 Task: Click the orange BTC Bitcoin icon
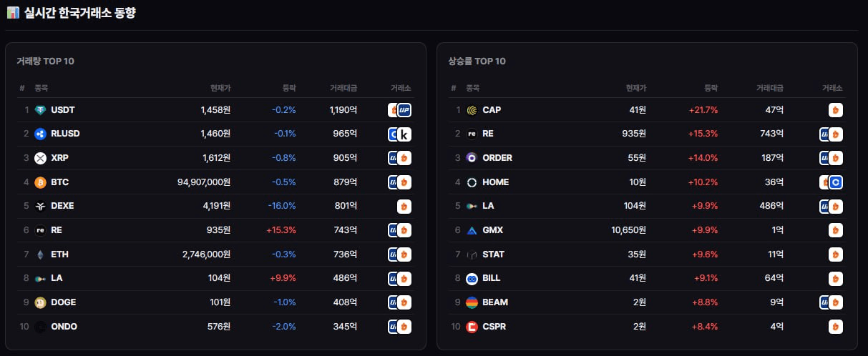tap(40, 182)
